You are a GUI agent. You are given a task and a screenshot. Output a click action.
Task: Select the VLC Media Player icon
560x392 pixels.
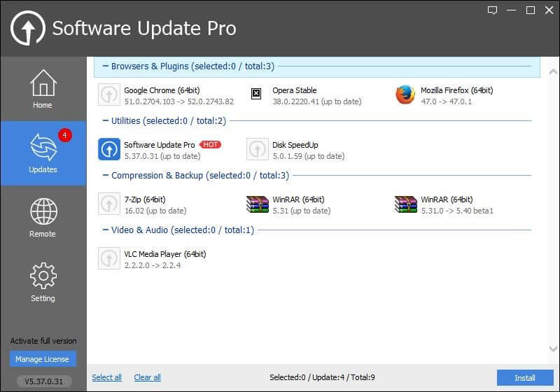click(109, 258)
